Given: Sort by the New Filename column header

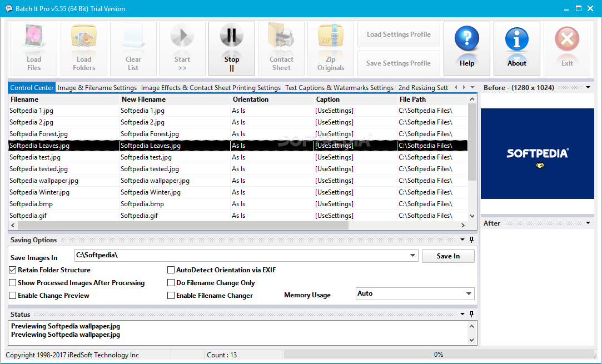Looking at the screenshot, I should tap(175, 99).
